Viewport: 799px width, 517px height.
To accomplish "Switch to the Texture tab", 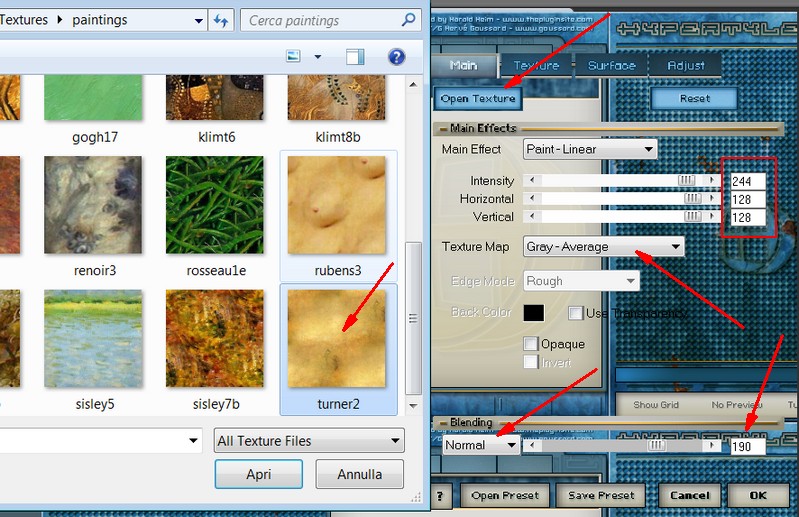I will tap(536, 65).
